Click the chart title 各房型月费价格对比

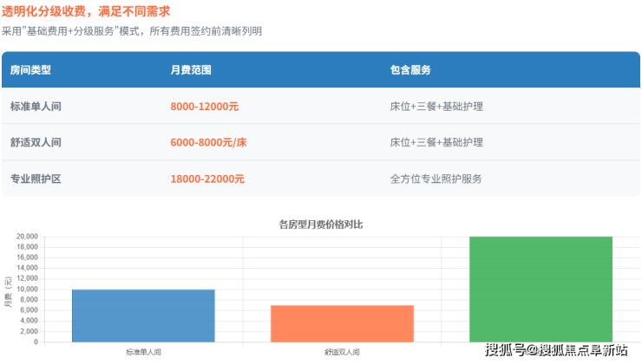point(321,224)
